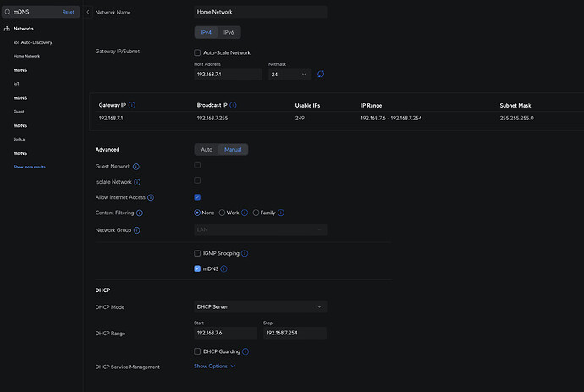Click the refresh icon next to Netmask
The image size is (584, 392).
coord(321,75)
